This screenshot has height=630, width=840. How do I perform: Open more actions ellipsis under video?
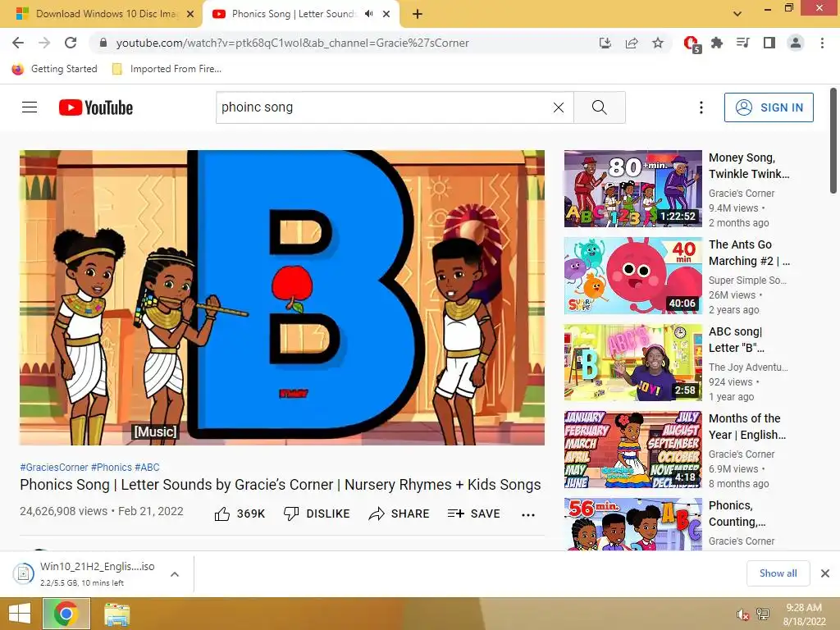click(528, 515)
